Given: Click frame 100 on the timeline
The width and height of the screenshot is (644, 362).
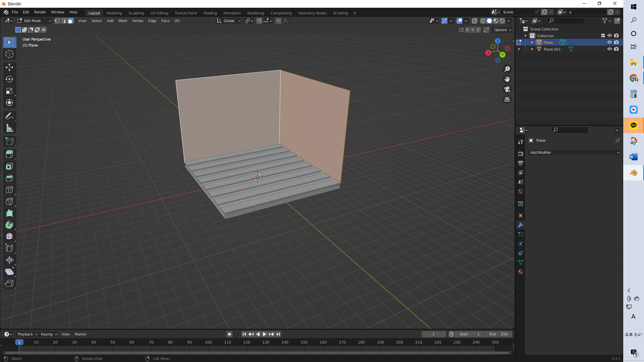Looking at the screenshot, I should click(208, 343).
